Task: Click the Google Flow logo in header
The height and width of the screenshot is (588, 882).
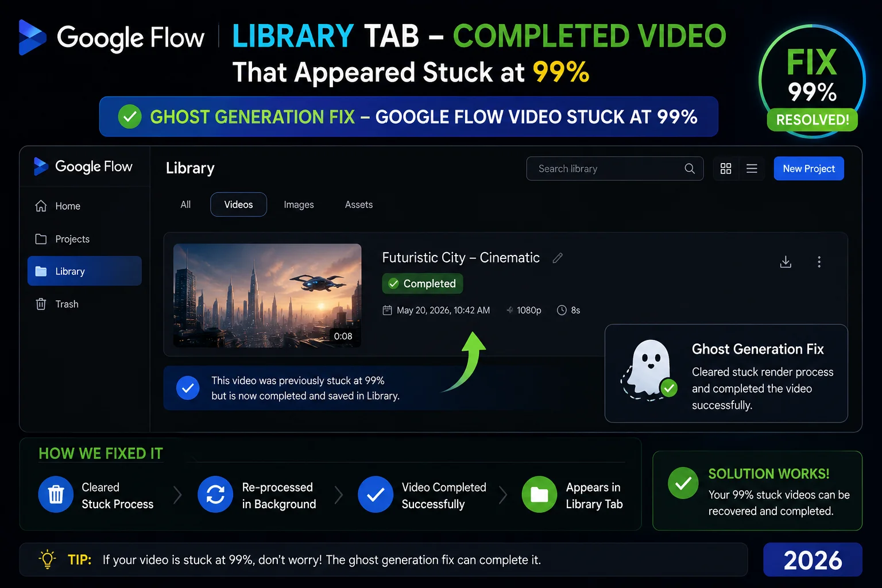Action: (111, 38)
